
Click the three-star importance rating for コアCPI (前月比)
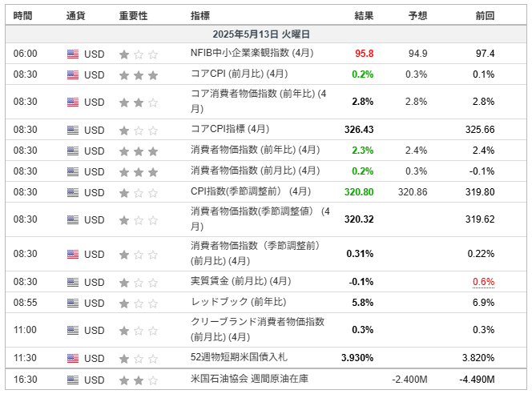[x=138, y=74]
